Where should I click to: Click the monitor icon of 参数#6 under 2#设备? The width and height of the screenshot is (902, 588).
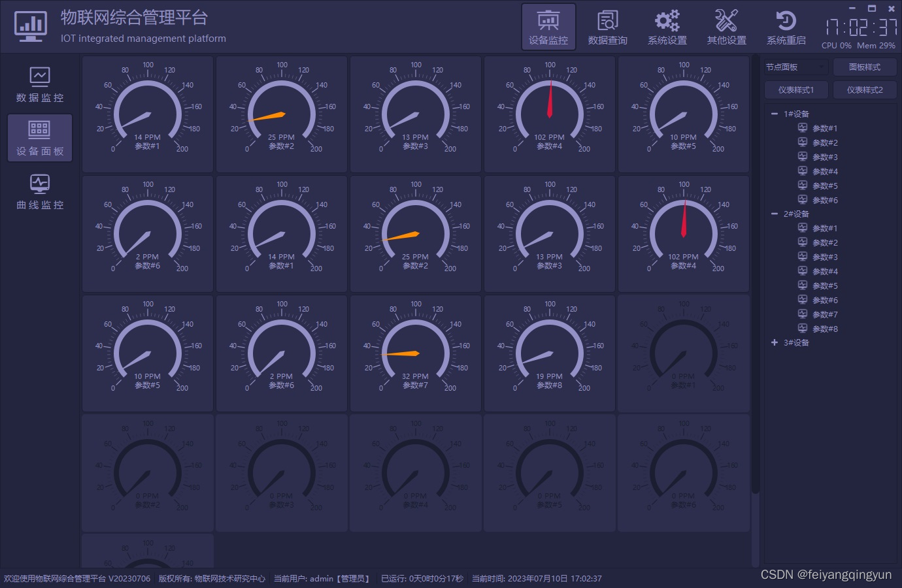(803, 300)
